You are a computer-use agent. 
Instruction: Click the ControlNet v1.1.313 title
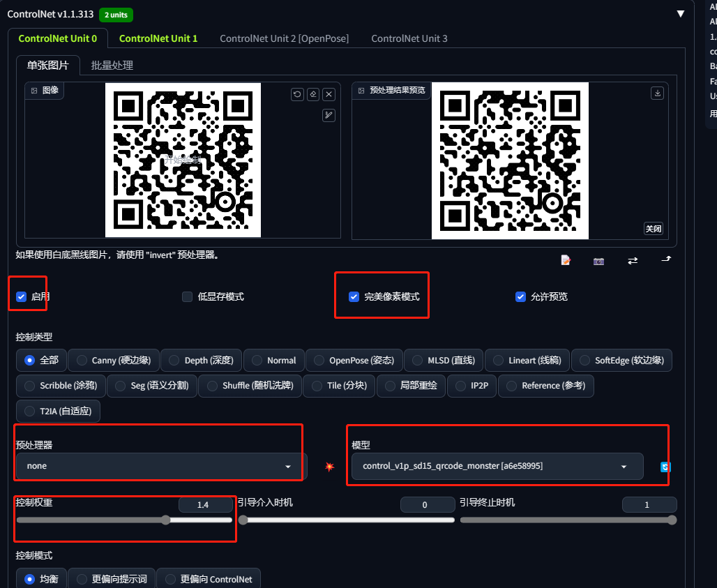point(50,14)
